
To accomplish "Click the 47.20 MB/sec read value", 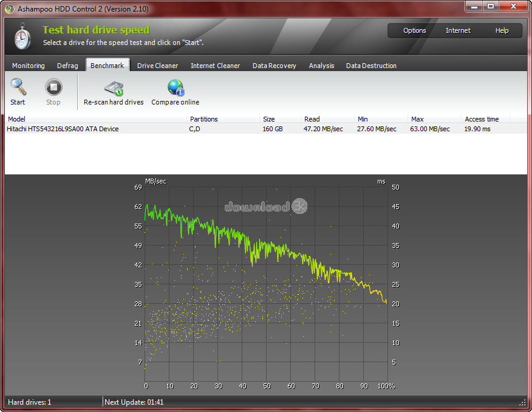I will point(323,129).
